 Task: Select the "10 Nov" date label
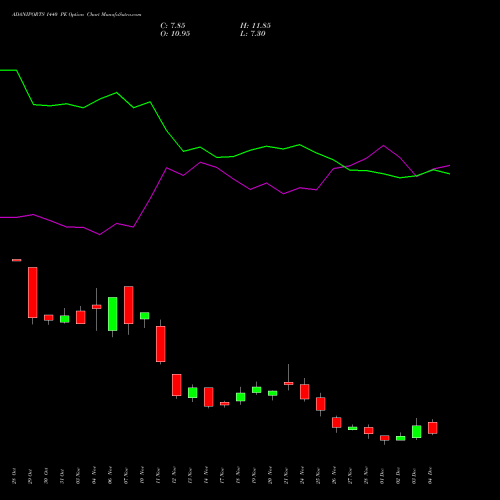142,475
